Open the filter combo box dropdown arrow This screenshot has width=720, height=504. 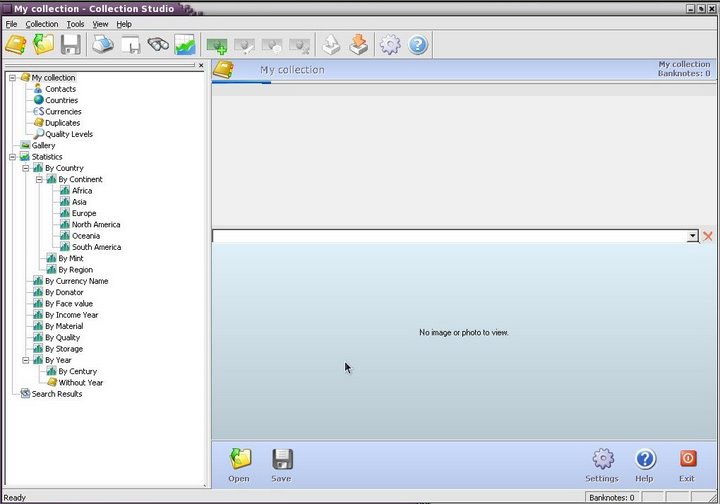click(x=692, y=236)
